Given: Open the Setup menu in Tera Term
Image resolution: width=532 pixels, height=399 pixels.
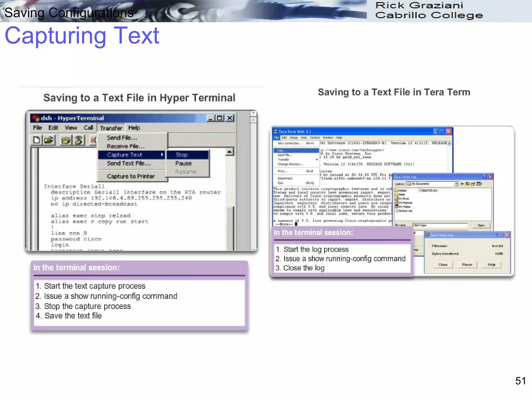Looking at the screenshot, I should click(294, 138).
